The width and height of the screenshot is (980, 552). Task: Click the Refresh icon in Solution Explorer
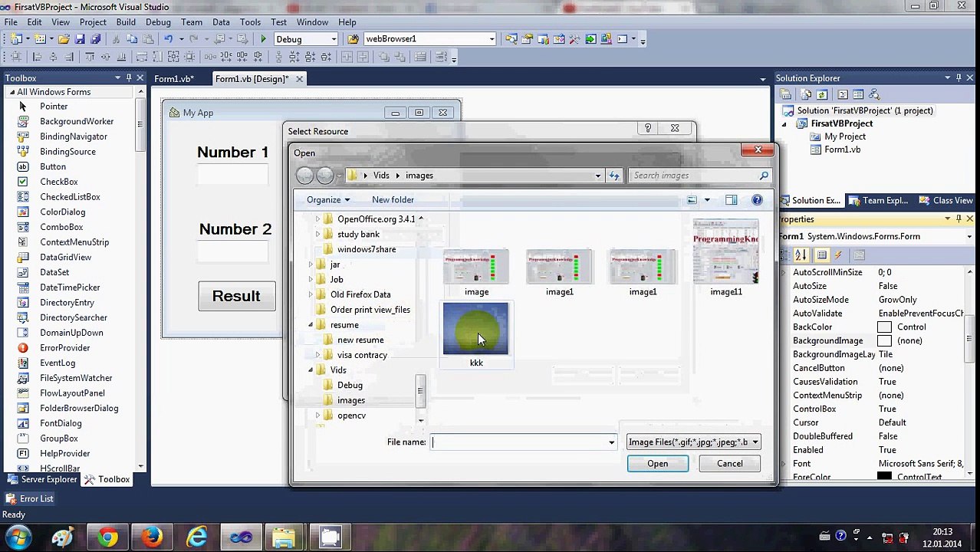(x=822, y=94)
